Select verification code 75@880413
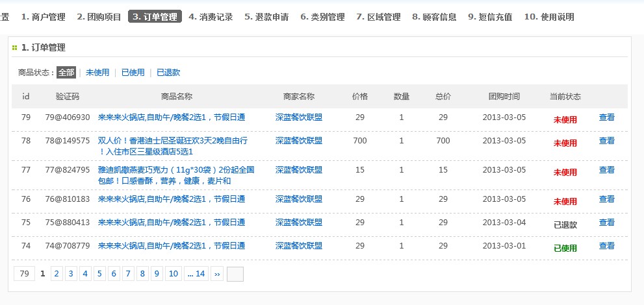This screenshot has width=644, height=305. click(x=68, y=222)
